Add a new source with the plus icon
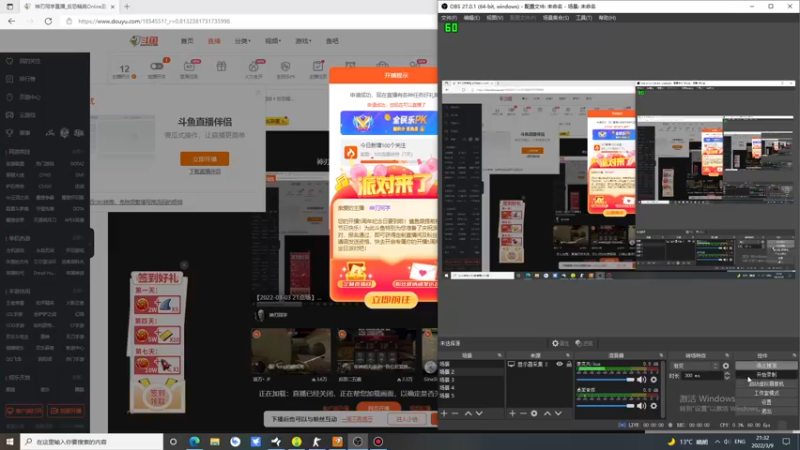Viewport: 800px width, 450px height. tap(512, 413)
